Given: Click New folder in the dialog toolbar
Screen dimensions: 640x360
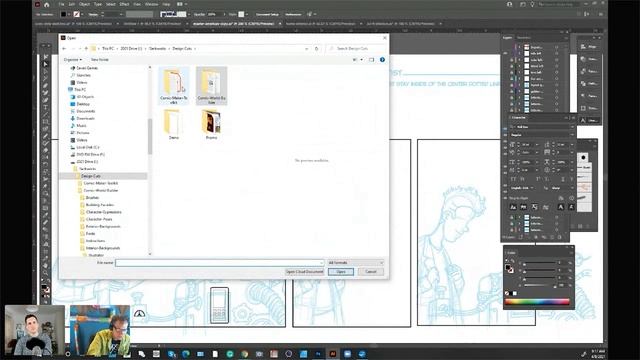Looking at the screenshot, I should tap(100, 60).
